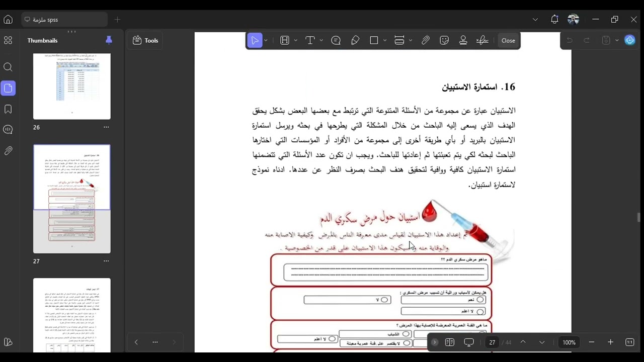Image resolution: width=644 pixels, height=362 pixels.
Task: Click the Redo arrow
Action: [587, 40]
